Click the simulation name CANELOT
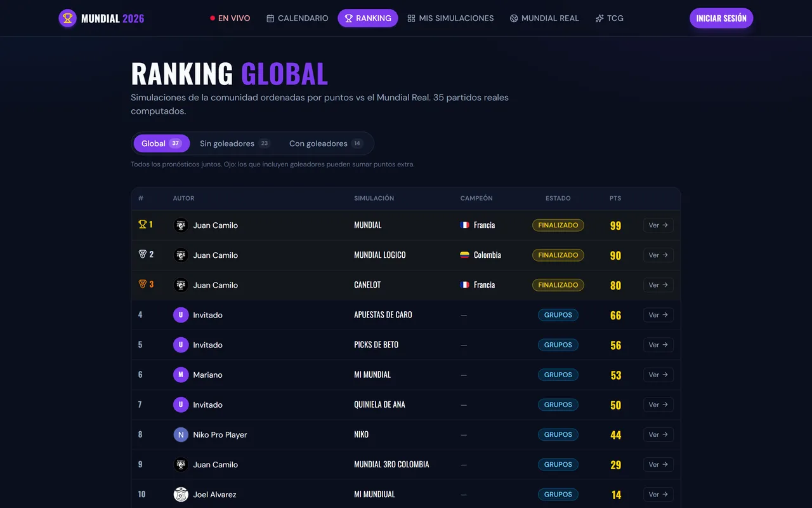The image size is (812, 508). click(367, 285)
